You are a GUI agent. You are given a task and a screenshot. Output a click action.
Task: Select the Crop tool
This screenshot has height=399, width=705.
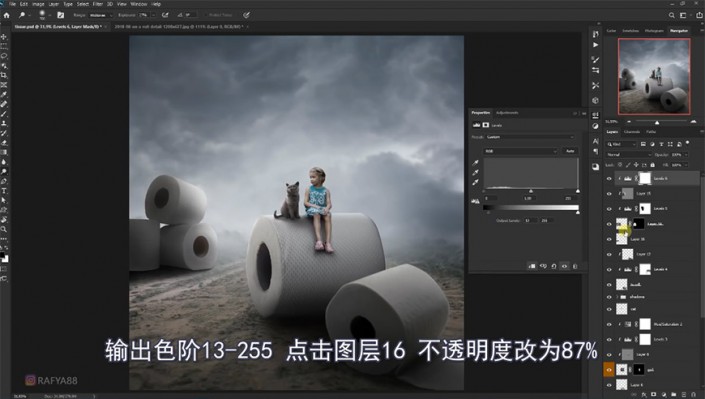tap(4, 75)
